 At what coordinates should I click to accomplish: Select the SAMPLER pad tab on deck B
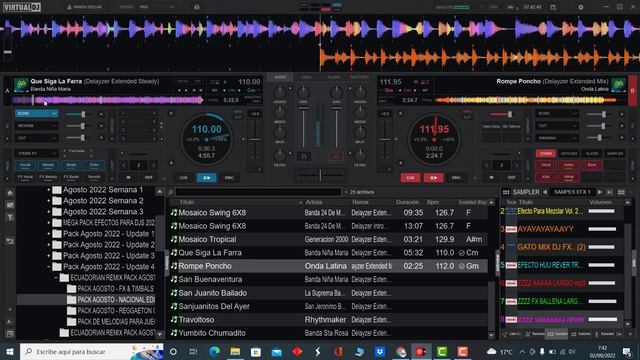pyautogui.click(x=615, y=153)
